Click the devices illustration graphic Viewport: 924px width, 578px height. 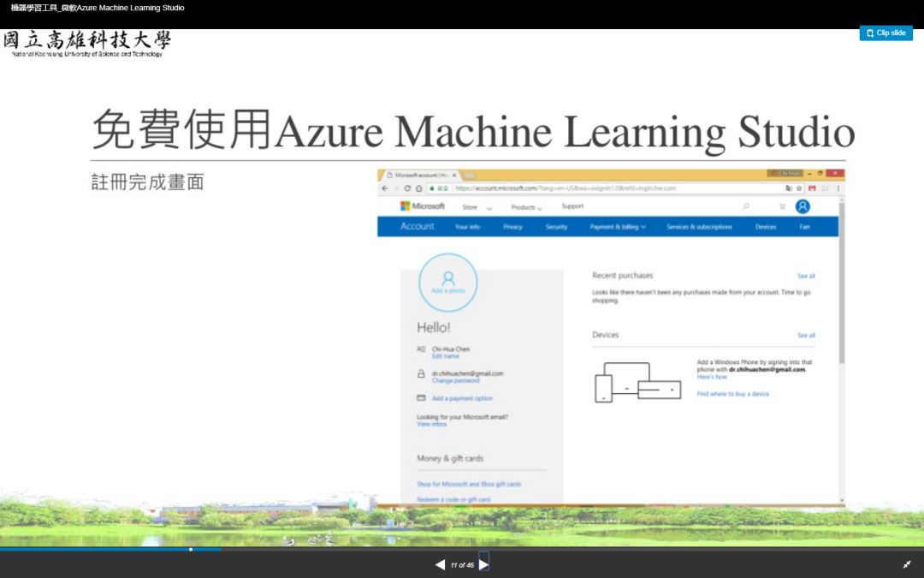tap(637, 382)
